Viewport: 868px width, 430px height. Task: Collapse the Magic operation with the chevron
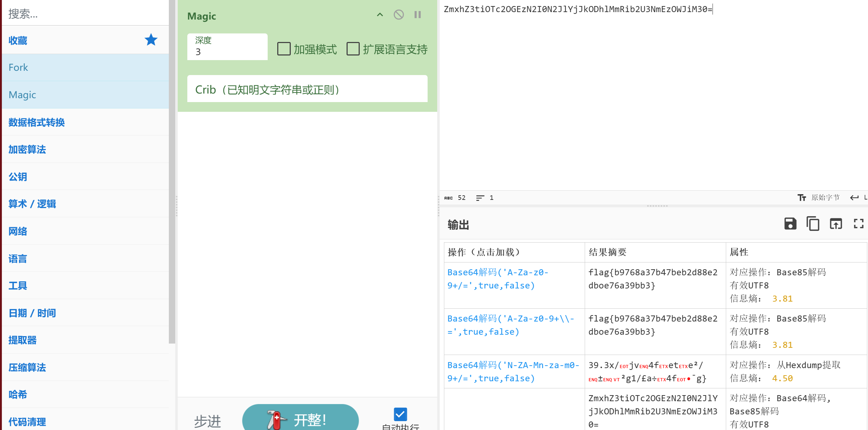[x=380, y=15]
